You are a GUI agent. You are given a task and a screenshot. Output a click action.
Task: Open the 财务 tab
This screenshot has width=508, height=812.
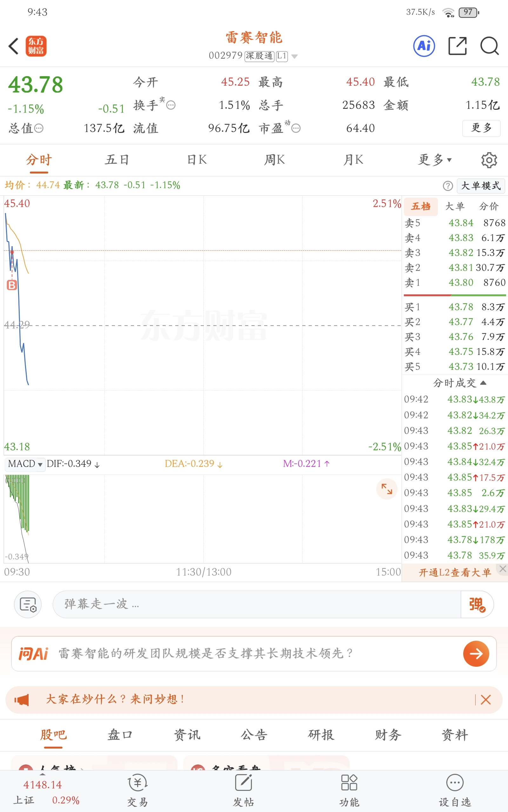(388, 735)
